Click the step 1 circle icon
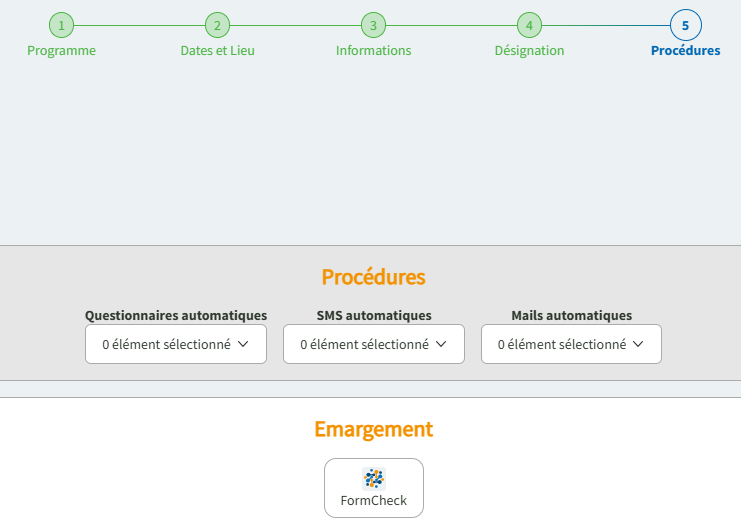Image resolution: width=741 pixels, height=531 pixels. pos(61,25)
